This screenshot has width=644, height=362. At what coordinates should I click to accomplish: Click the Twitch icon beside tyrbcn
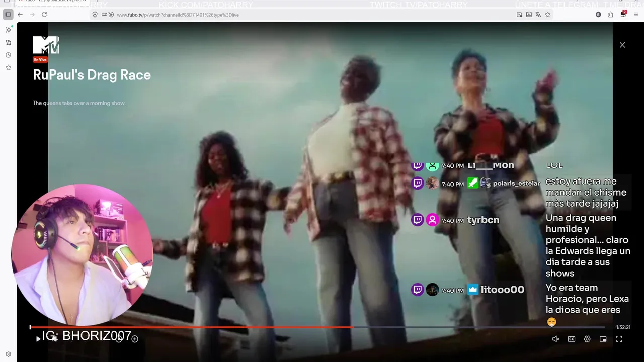pyautogui.click(x=418, y=220)
